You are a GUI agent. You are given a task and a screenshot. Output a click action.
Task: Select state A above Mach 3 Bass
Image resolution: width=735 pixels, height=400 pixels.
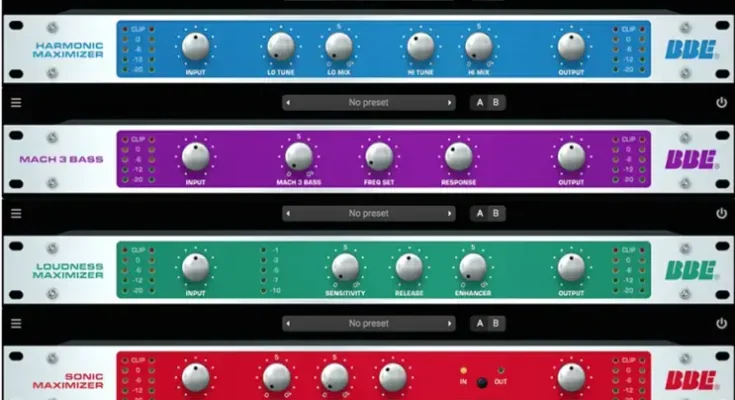click(479, 102)
